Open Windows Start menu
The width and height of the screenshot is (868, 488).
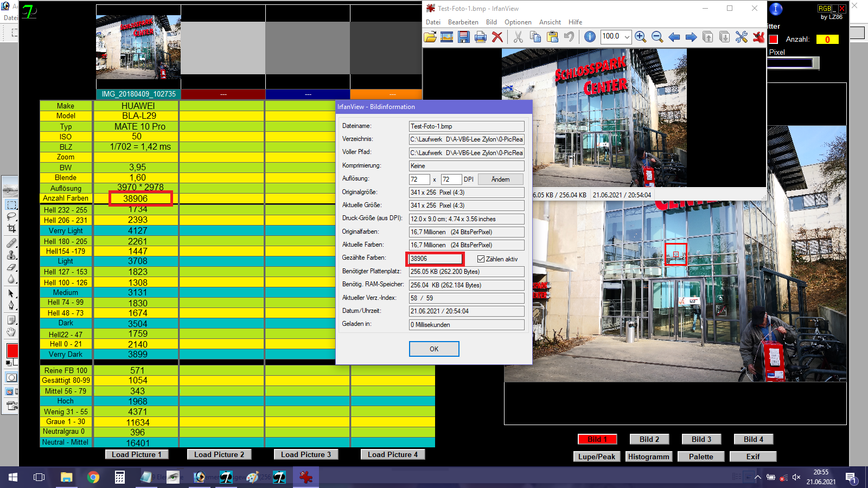[13, 477]
